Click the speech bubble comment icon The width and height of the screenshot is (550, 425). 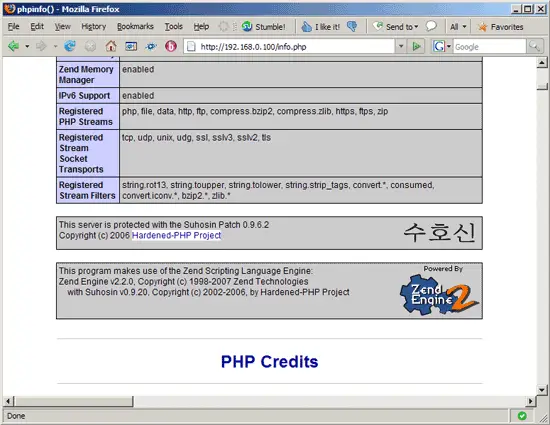pos(431,26)
